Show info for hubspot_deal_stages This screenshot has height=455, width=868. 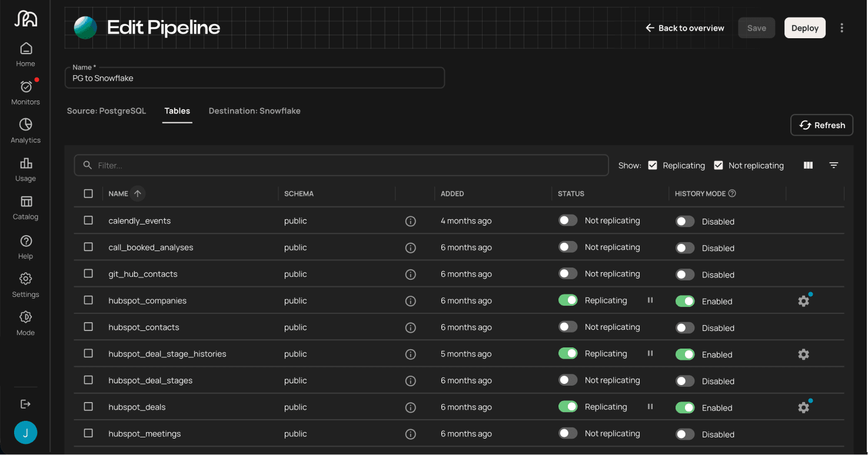[x=411, y=381]
